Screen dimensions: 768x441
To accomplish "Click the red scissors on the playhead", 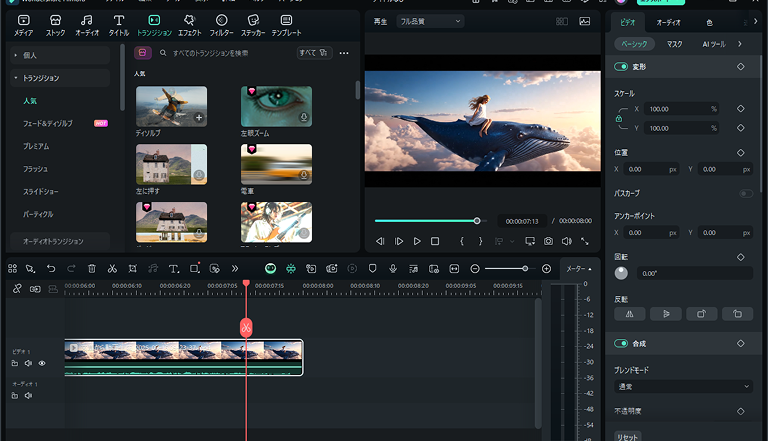I will coord(246,327).
